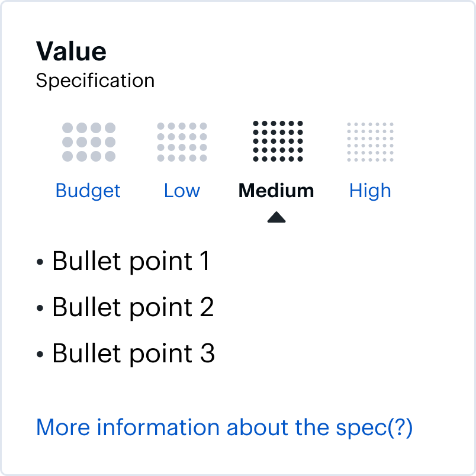Click the Bullet point 1 text
This screenshot has height=476, width=476.
[131, 261]
